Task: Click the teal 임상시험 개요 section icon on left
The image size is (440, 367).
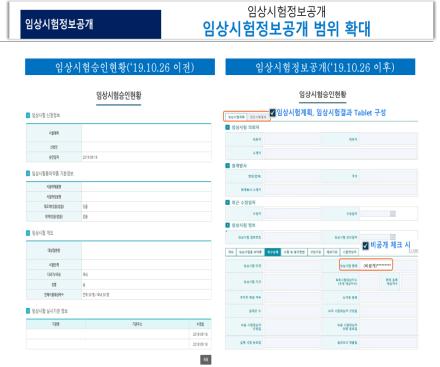Action: (x=28, y=233)
